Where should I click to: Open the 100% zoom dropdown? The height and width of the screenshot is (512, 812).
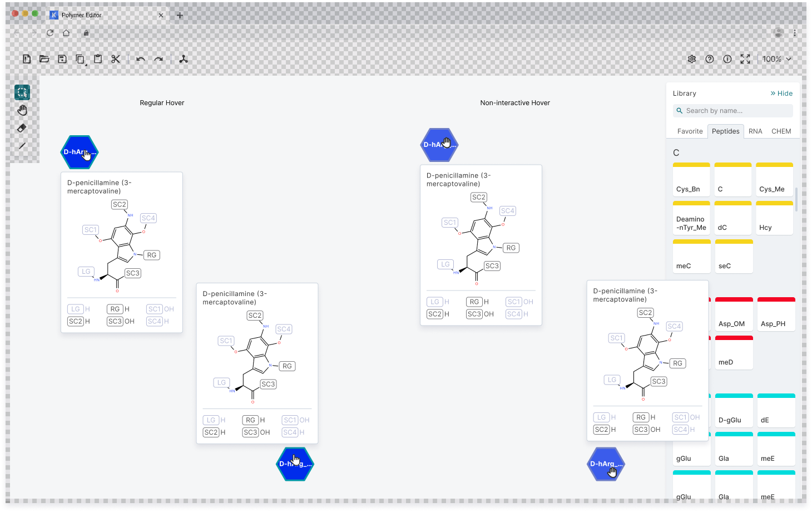[776, 59]
